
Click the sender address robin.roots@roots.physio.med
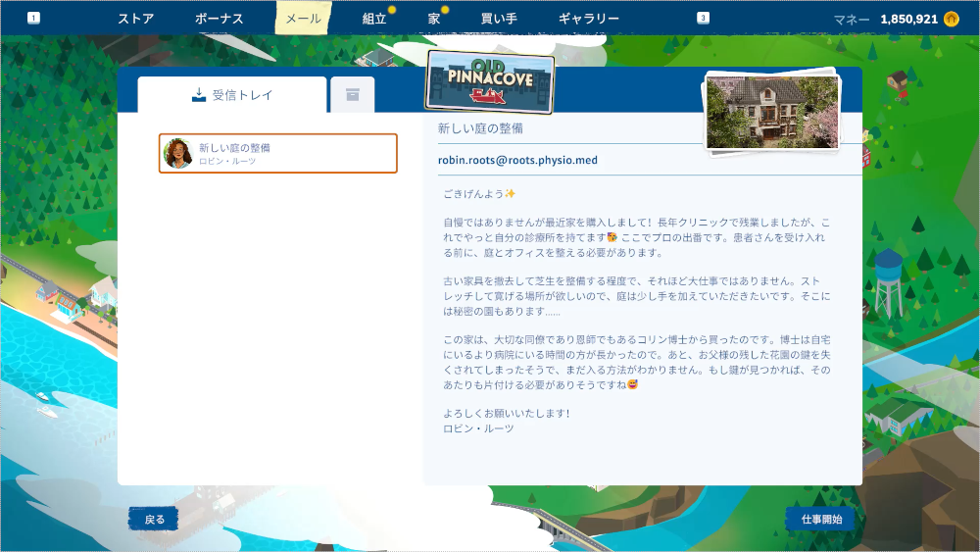pos(517,160)
